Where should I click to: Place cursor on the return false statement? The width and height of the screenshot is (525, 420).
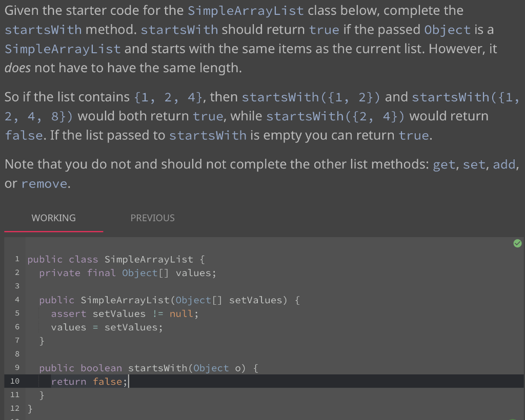[x=90, y=381]
